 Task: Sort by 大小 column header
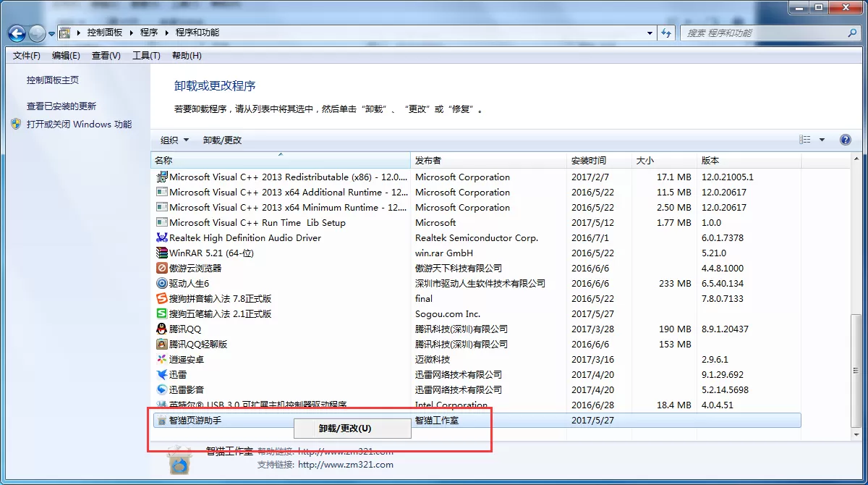pyautogui.click(x=665, y=161)
